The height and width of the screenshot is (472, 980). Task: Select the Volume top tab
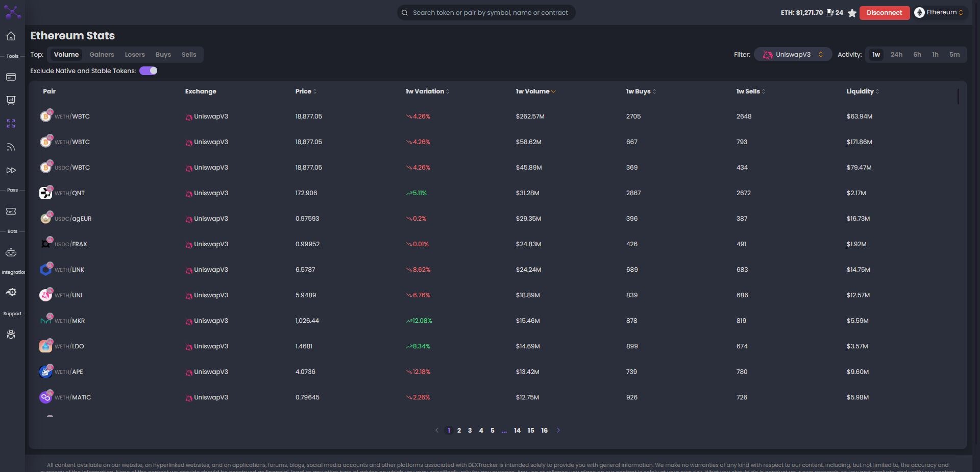click(x=66, y=55)
